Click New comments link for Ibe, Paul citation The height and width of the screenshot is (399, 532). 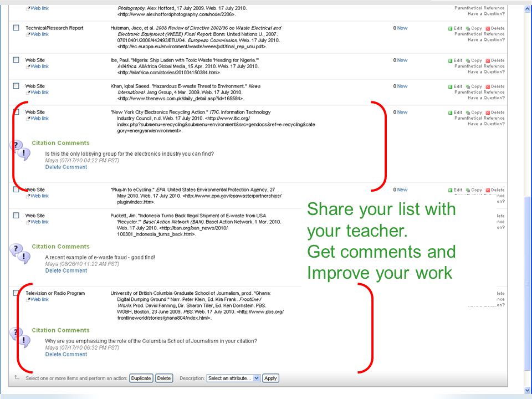click(x=402, y=60)
